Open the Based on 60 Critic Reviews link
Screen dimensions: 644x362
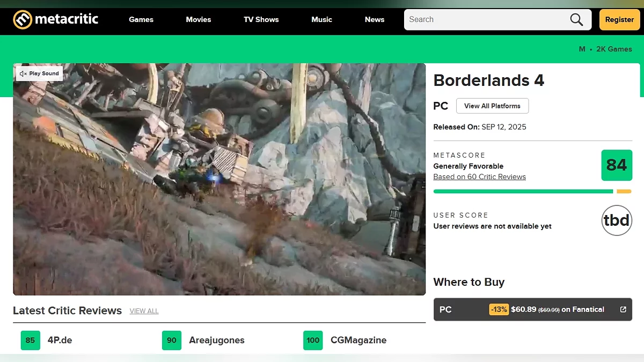[x=479, y=177]
